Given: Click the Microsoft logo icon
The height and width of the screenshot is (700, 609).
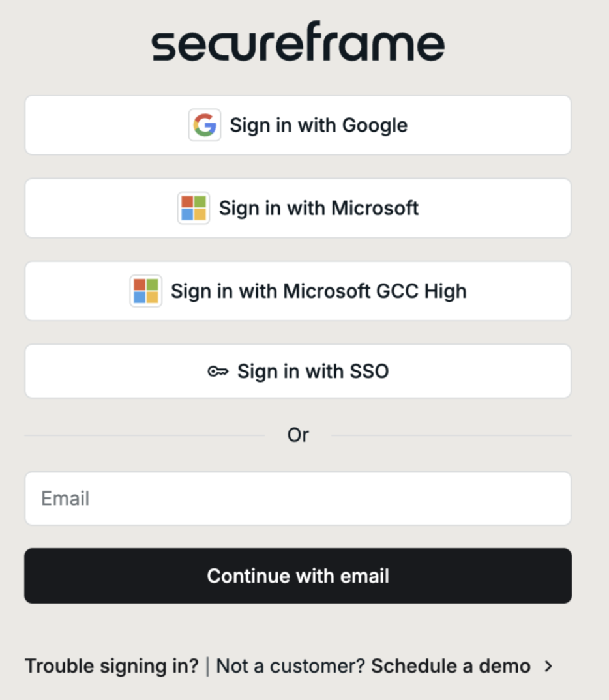Looking at the screenshot, I should [x=194, y=208].
